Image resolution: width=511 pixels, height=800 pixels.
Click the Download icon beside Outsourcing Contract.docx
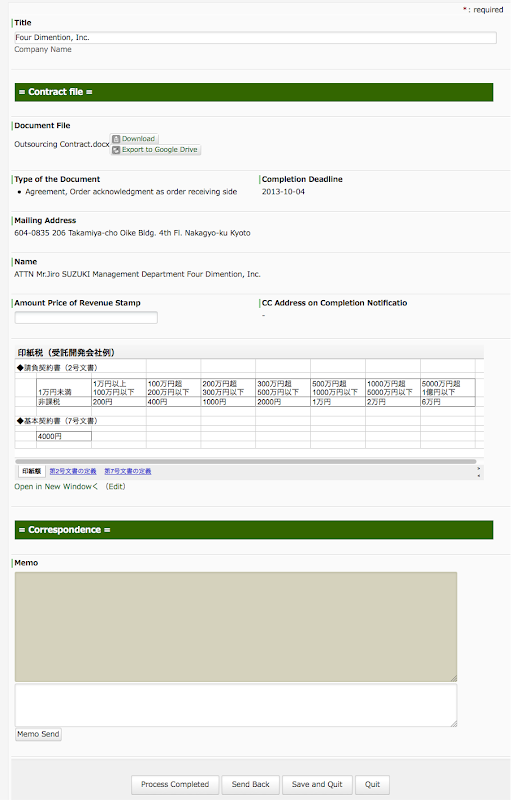point(116,139)
